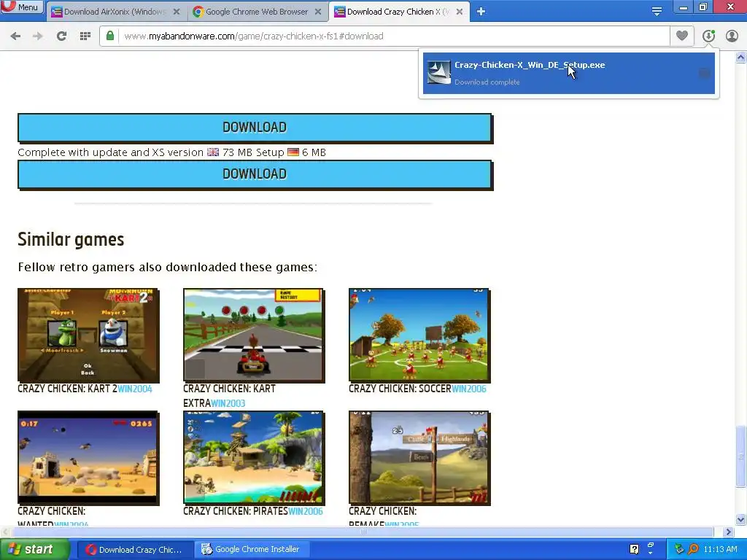Open a new tab with plus icon
Screen dimensions: 747x560
481,12
